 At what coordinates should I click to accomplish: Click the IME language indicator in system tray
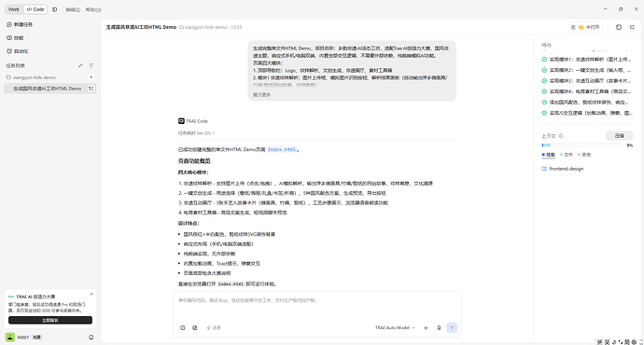607,342
